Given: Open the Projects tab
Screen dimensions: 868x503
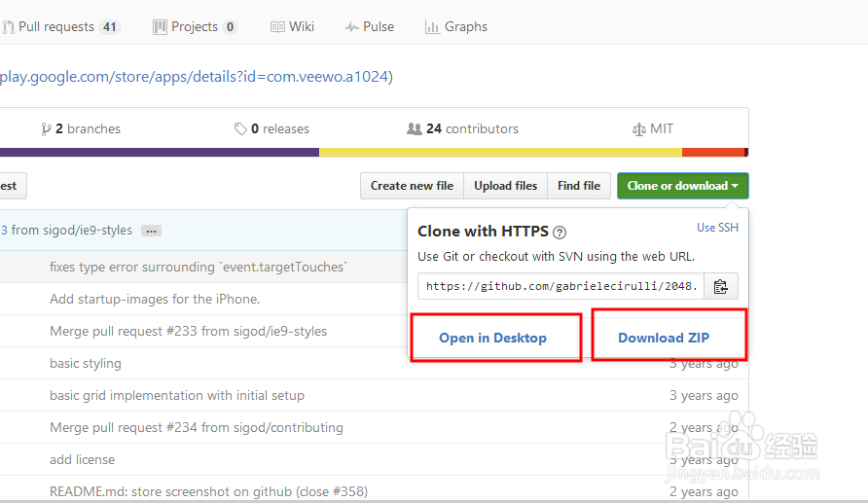Looking at the screenshot, I should (195, 26).
